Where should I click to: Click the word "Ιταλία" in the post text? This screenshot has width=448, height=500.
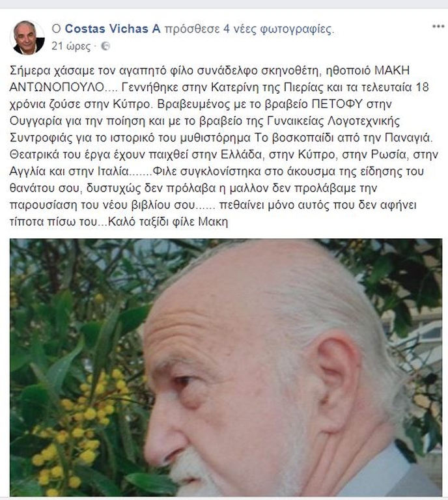(113, 171)
